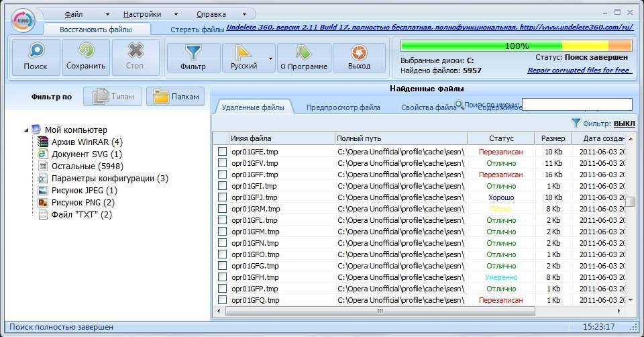644x337 pixels.
Task: Sort by the Имя файла column header
Action: coord(282,138)
